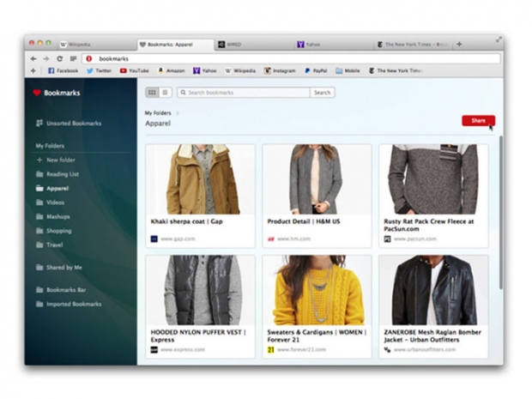Switch to list view of bookmarks
This screenshot has width=532, height=399.
tap(166, 92)
